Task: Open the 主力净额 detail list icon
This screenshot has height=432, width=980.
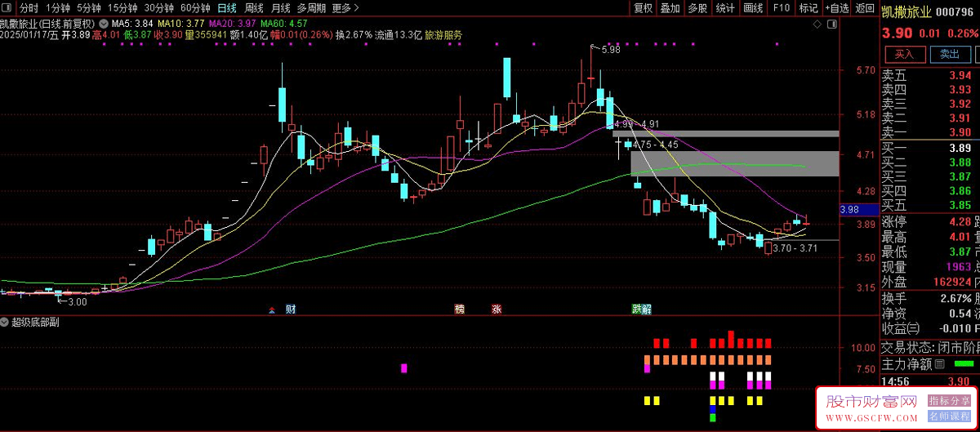Action: (939, 364)
